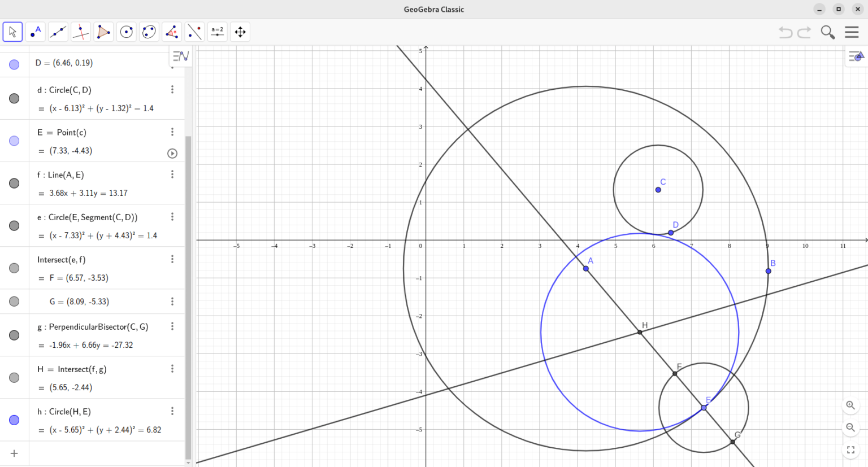868x467 pixels.
Task: Click the animation play button next to point E
Action: point(172,153)
